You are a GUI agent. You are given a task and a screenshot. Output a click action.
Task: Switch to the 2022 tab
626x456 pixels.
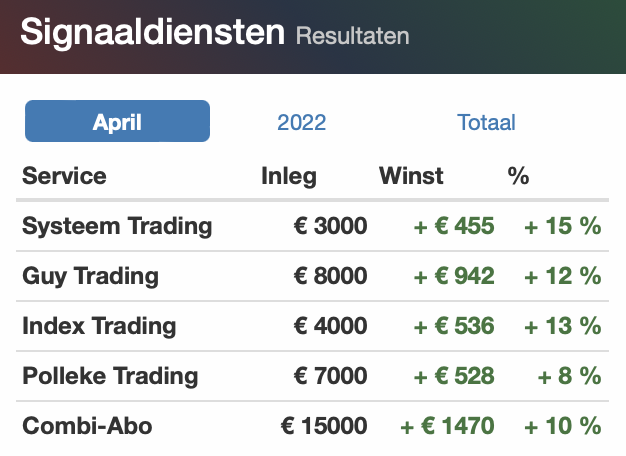[301, 122]
